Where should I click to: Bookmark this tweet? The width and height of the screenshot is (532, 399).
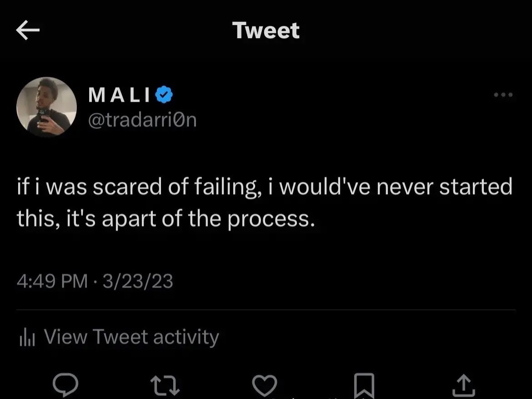pos(364,386)
